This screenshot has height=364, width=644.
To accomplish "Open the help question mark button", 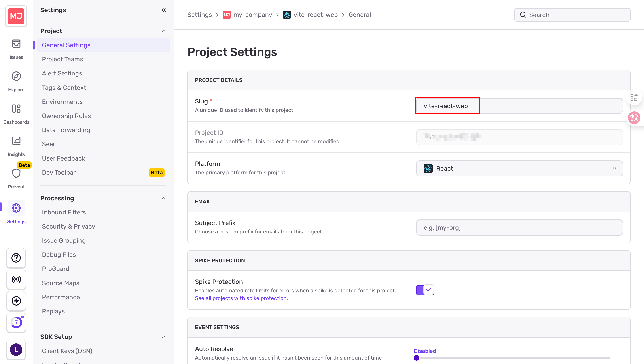I will pyautogui.click(x=16, y=258).
